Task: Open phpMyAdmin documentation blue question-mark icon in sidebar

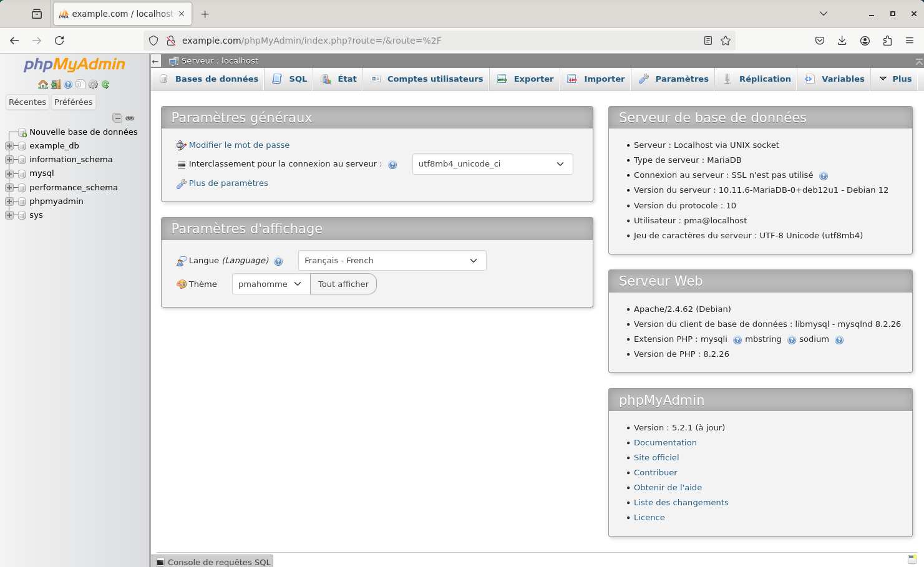Action: [68, 84]
